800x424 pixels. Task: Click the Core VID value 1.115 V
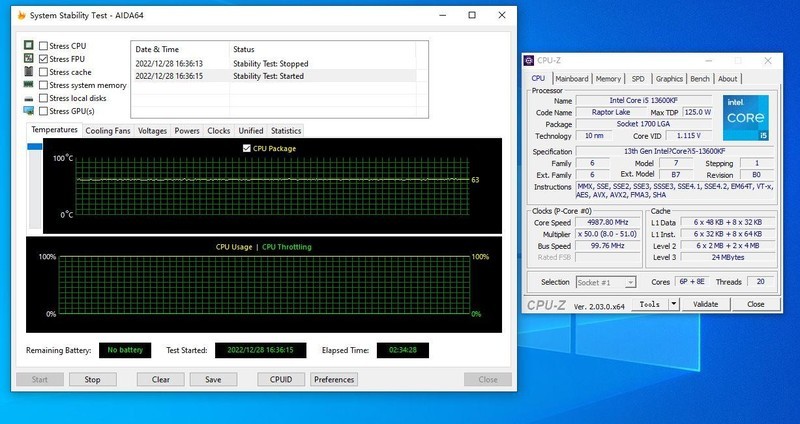click(x=688, y=136)
